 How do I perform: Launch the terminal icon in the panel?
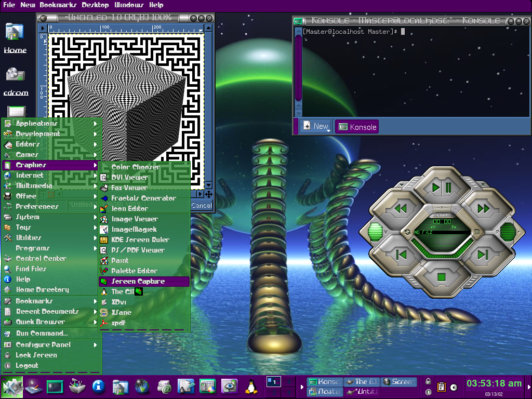[55, 387]
